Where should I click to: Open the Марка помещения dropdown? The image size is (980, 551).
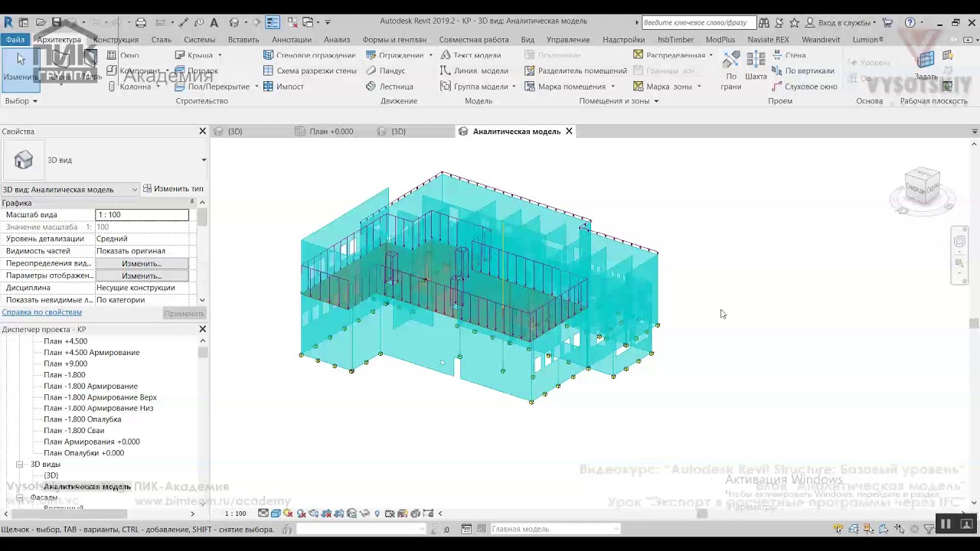pos(612,86)
